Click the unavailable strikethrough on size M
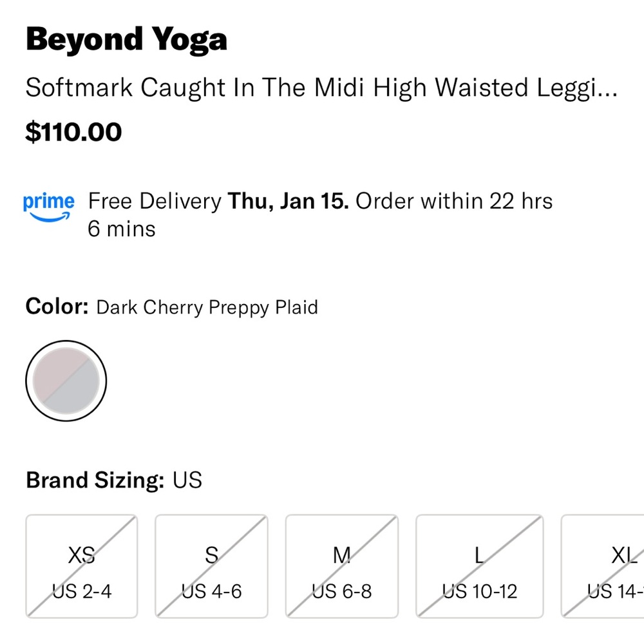 [342, 565]
